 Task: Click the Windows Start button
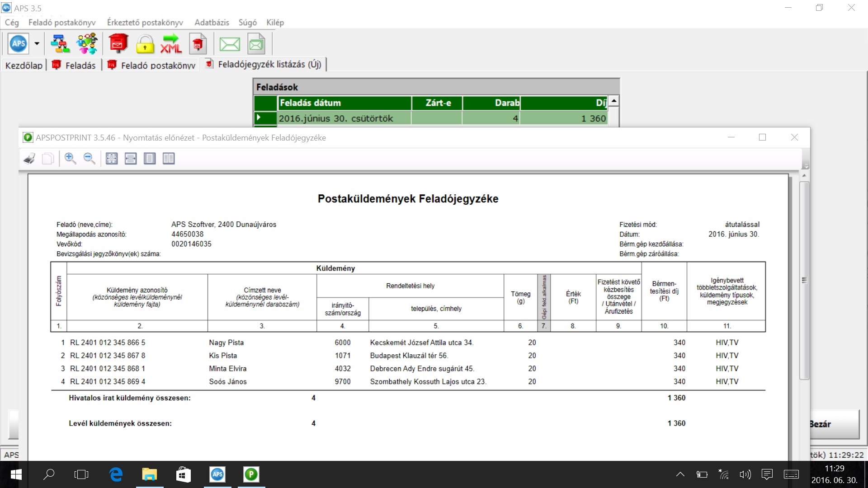click(x=16, y=474)
